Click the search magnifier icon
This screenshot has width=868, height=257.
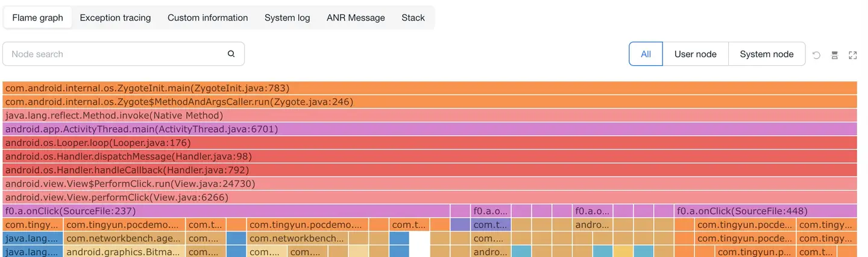pyautogui.click(x=231, y=54)
